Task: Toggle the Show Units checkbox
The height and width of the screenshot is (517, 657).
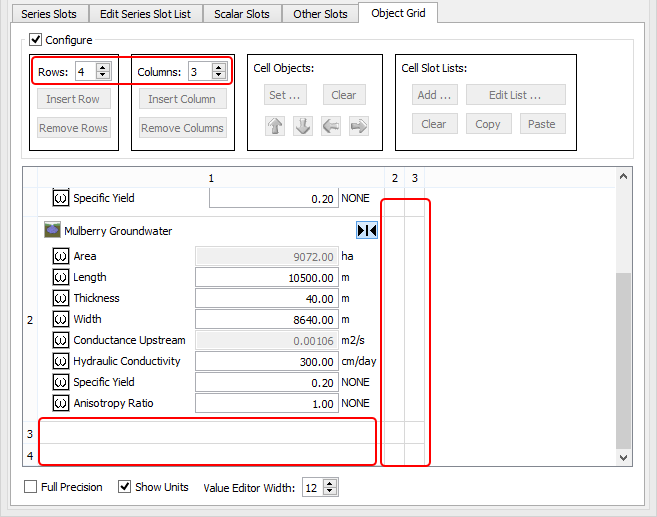Action: [x=125, y=487]
